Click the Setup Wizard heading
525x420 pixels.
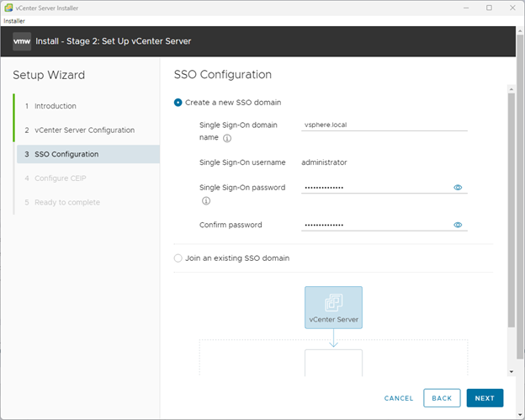tap(49, 75)
